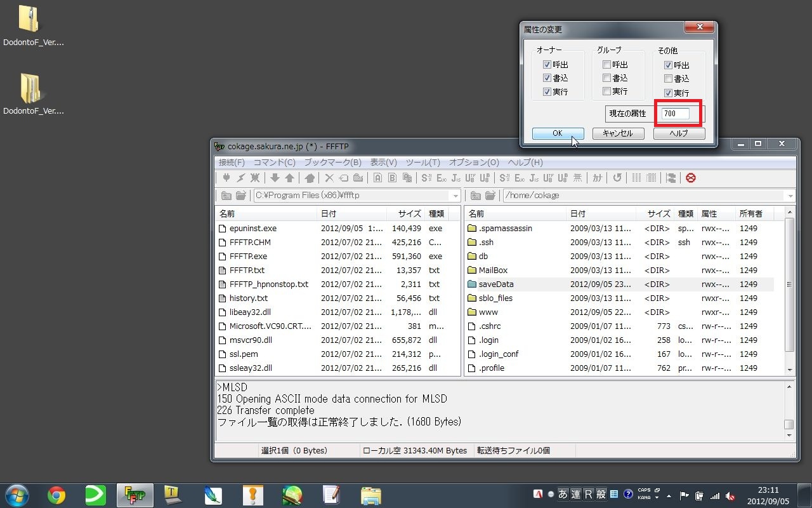Open the ブックマーク(B) menu
The width and height of the screenshot is (812, 508).
pos(332,163)
